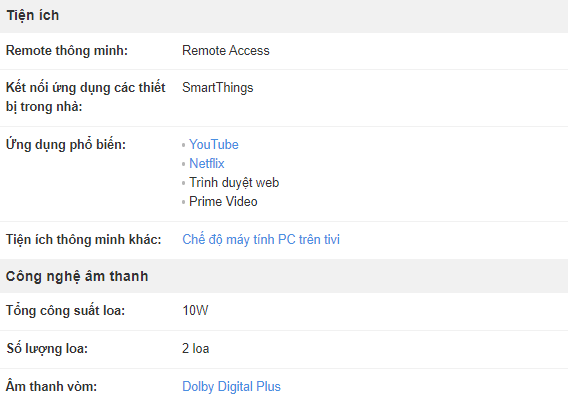
Task: Click the Trình duyệt web list item
Action: [x=234, y=182]
